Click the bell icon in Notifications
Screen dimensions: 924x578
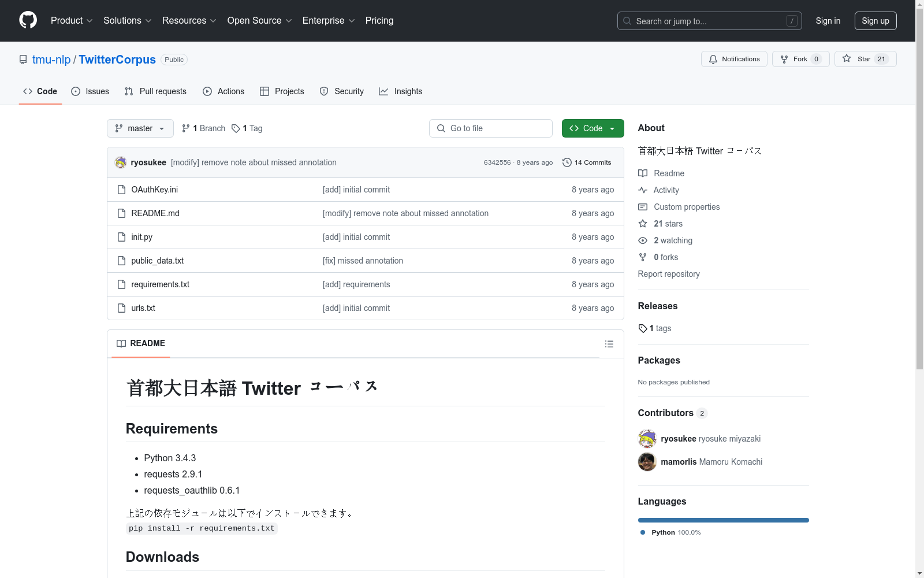click(713, 59)
